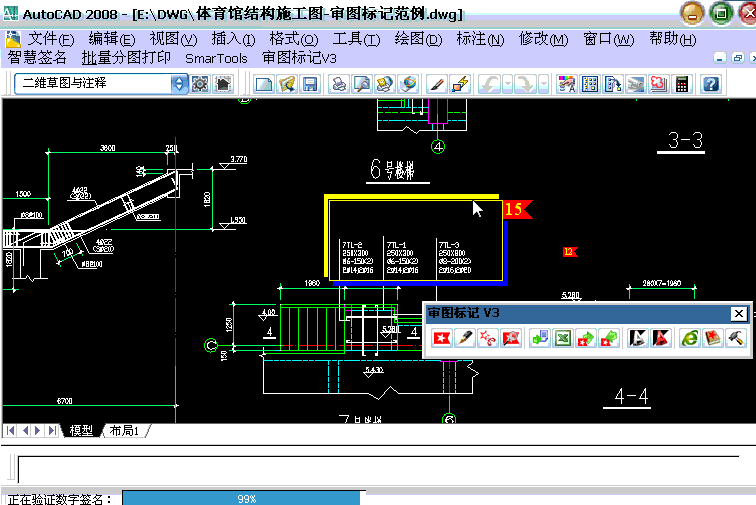Select the pen tool in 审图标记 panel
Image resolution: width=756 pixels, height=505 pixels.
coord(464,338)
